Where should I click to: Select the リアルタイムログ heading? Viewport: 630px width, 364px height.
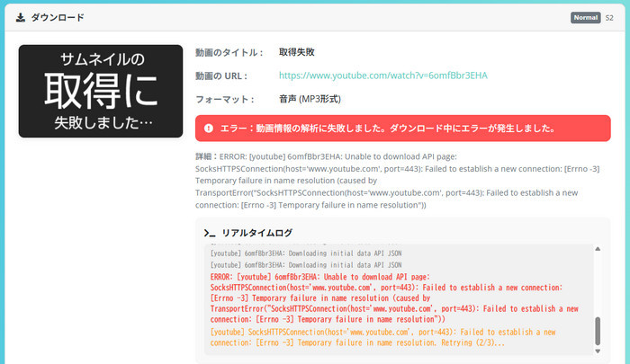[256, 233]
